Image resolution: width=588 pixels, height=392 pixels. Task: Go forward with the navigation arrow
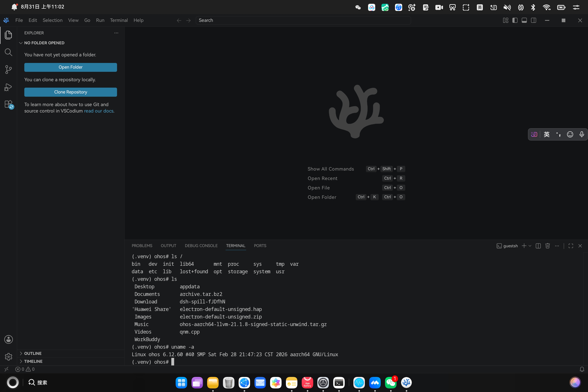click(x=188, y=21)
